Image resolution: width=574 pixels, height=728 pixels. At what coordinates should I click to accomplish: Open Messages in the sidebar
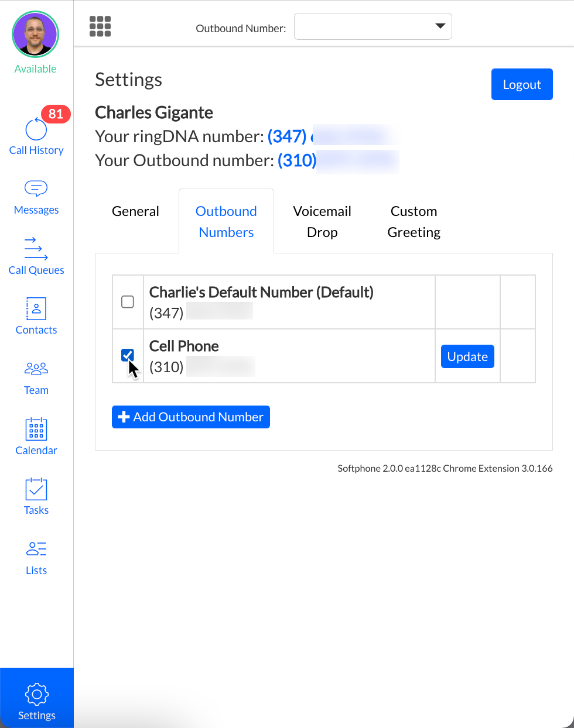pyautogui.click(x=36, y=189)
